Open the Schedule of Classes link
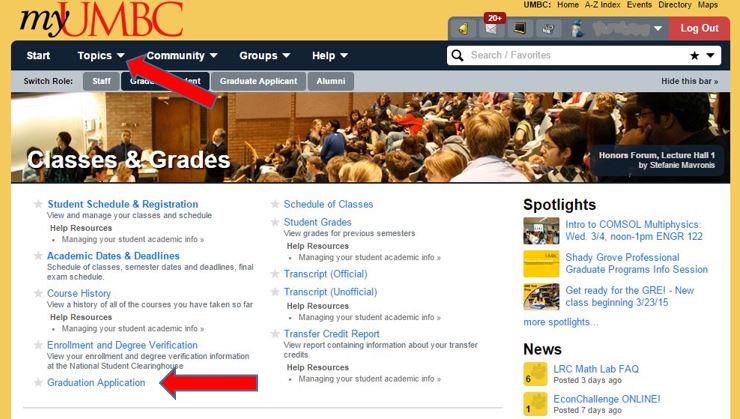740x419 pixels. pos(328,204)
